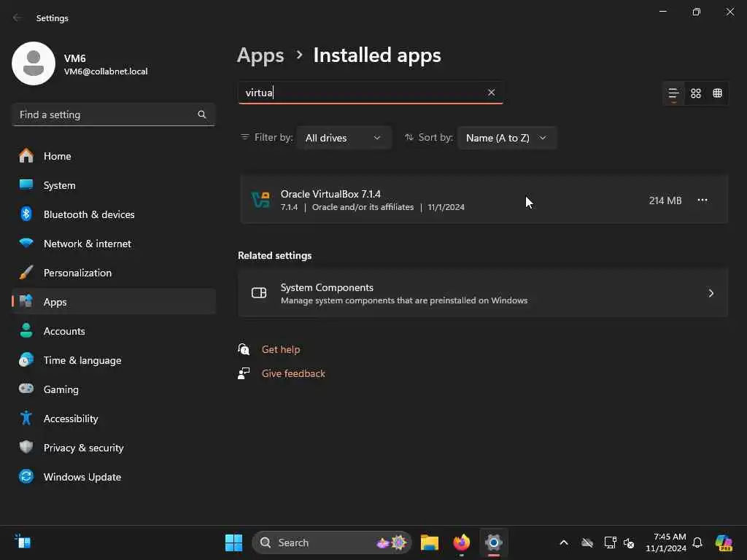Switch to the grid view layout icon
Viewport: 747px width, 560px height.
[696, 93]
